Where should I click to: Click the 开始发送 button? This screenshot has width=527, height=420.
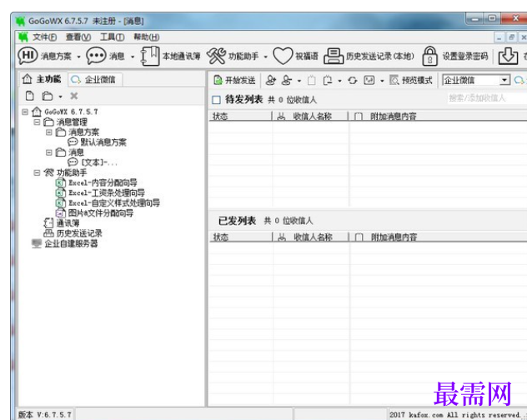pos(234,80)
